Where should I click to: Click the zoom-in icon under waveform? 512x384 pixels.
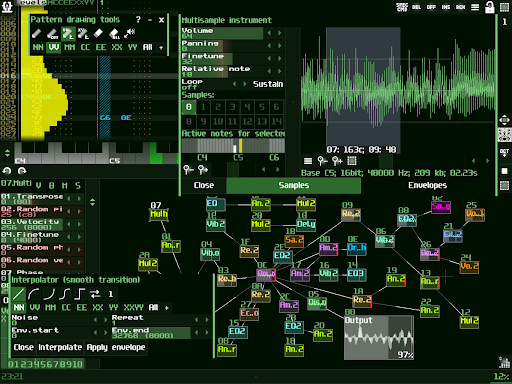(337, 161)
